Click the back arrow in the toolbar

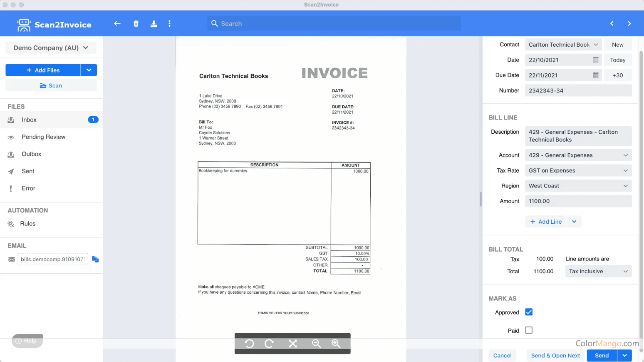click(117, 24)
